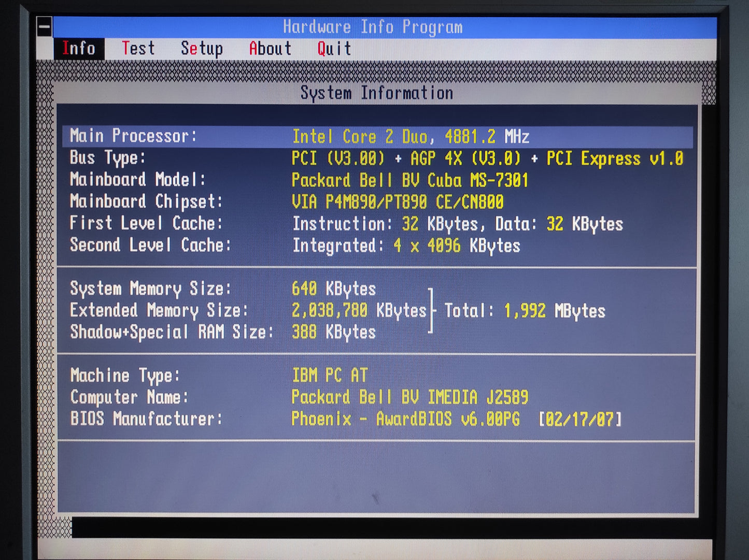Click the System Memory Size value
The height and width of the screenshot is (560, 749).
(x=334, y=289)
